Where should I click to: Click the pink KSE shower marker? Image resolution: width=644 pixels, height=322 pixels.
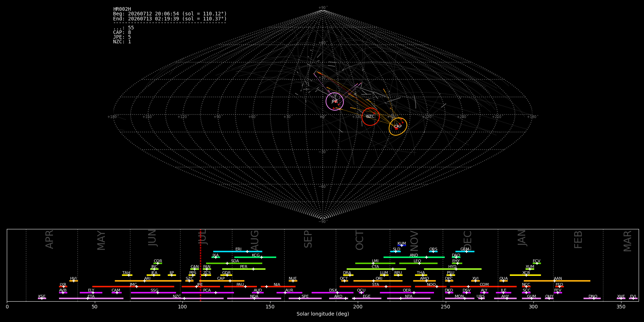click(x=42, y=298)
